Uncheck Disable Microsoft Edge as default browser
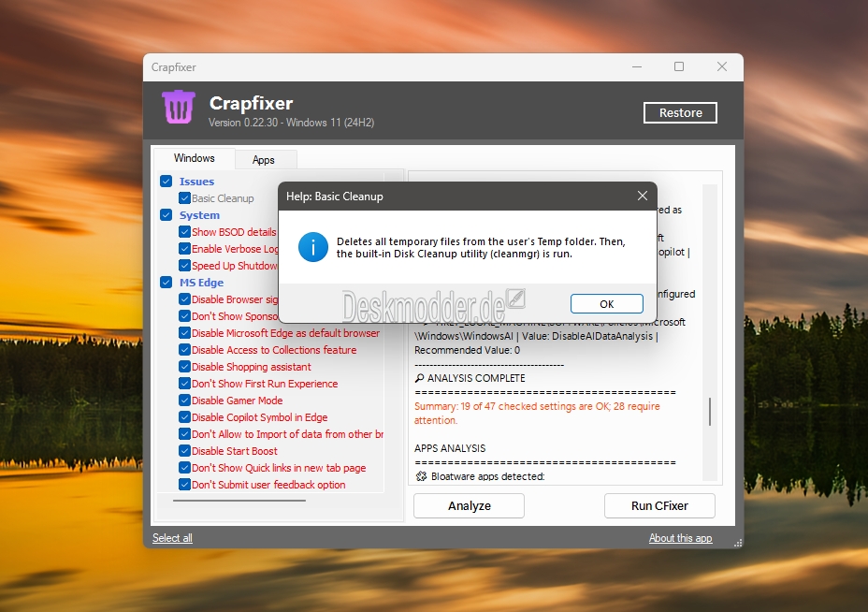868x612 pixels. pos(185,333)
